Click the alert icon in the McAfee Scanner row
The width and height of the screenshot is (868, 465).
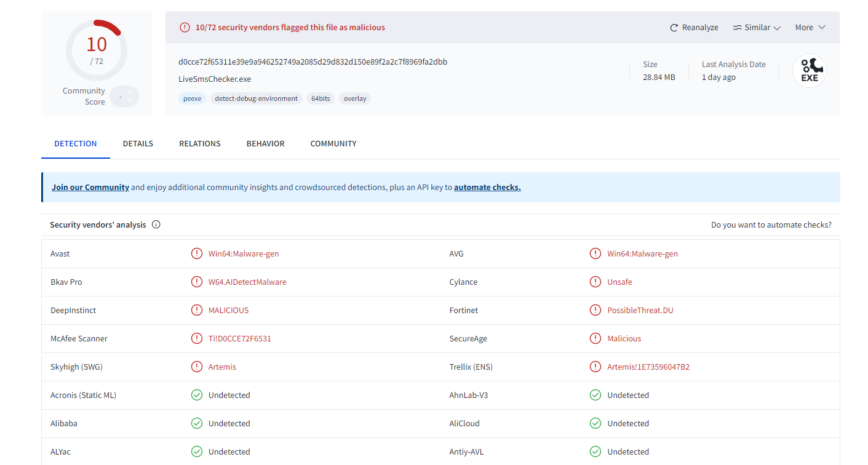[x=196, y=338]
